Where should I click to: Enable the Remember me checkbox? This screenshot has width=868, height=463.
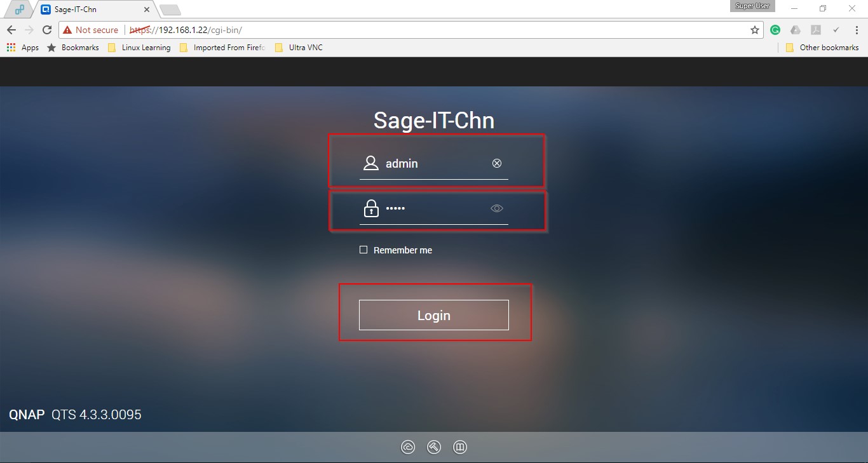click(363, 250)
